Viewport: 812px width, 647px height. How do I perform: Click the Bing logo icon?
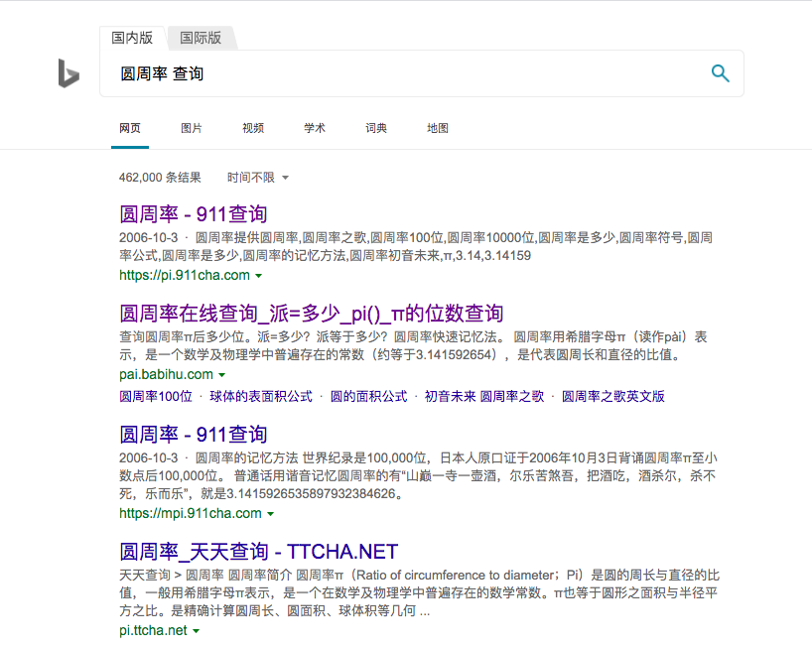coord(68,73)
